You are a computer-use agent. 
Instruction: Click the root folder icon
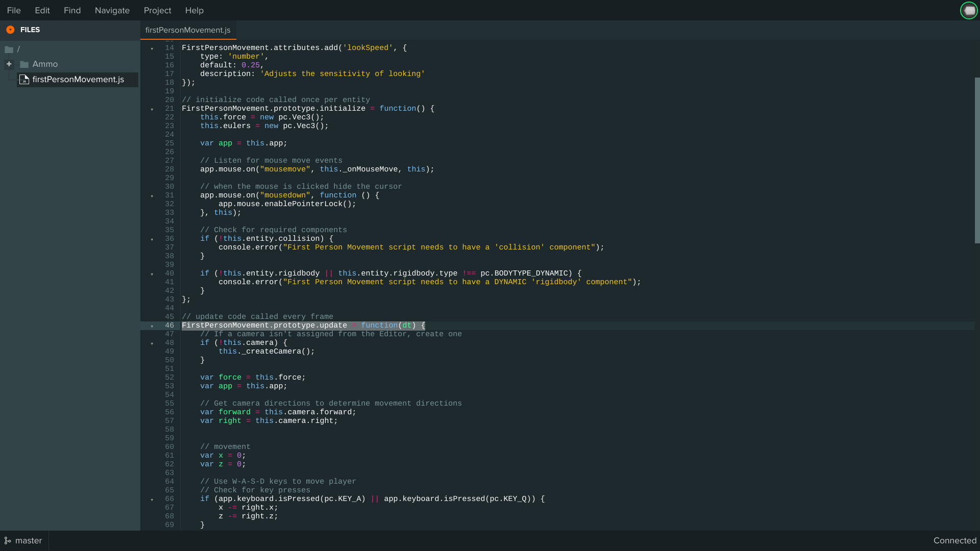coord(9,49)
